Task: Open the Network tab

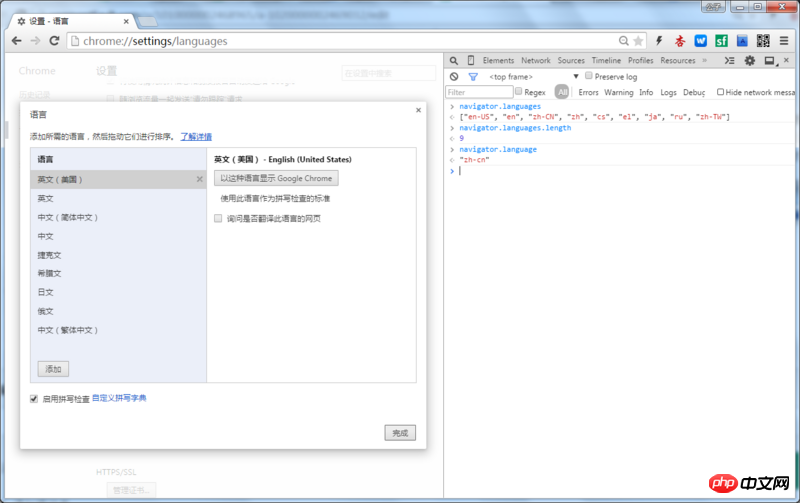Action: click(536, 60)
